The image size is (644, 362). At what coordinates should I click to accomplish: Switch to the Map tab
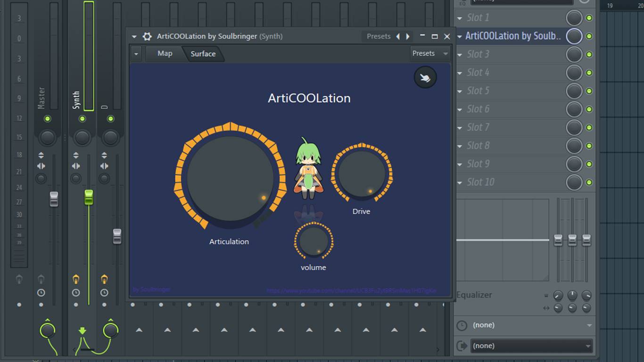(165, 54)
